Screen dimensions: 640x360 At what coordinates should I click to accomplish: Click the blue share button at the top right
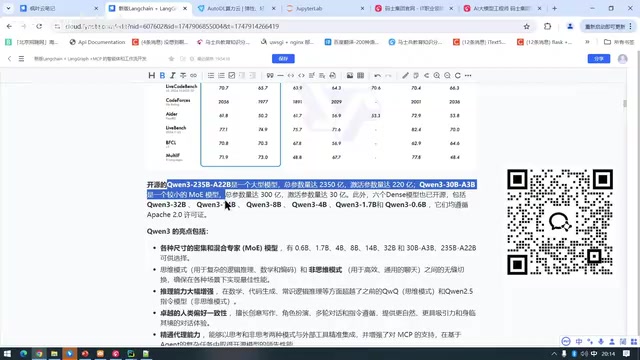click(x=599, y=59)
